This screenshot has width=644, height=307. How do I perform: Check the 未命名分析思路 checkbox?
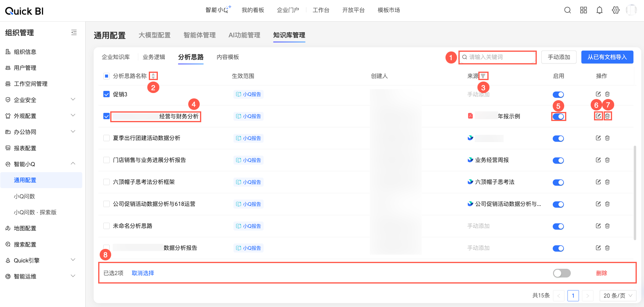click(106, 226)
